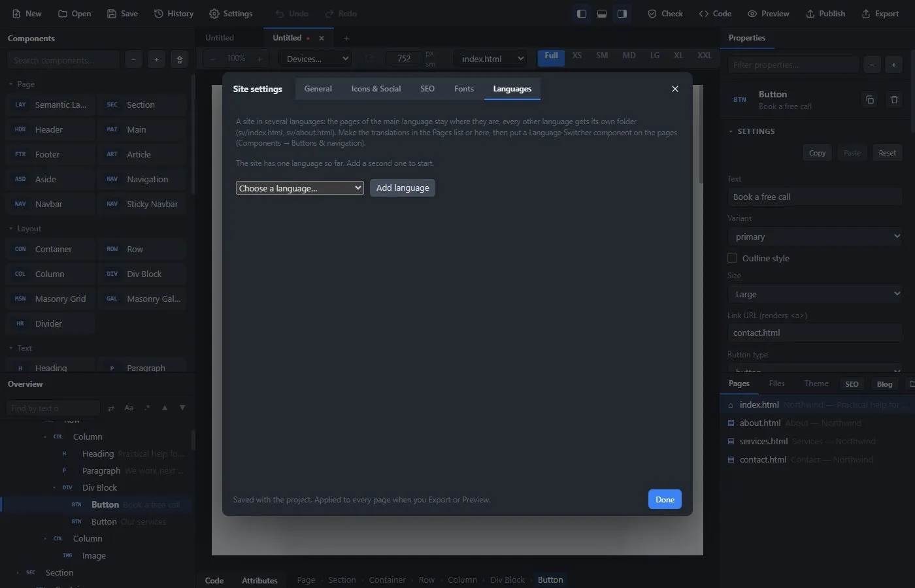Launch the Preview

tap(768, 14)
